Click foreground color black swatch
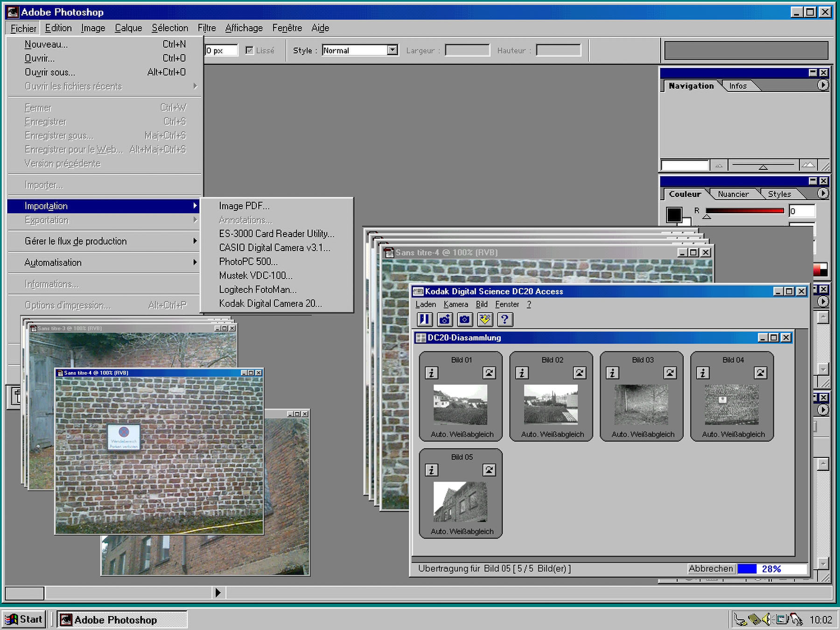The image size is (840, 630). [x=674, y=215]
